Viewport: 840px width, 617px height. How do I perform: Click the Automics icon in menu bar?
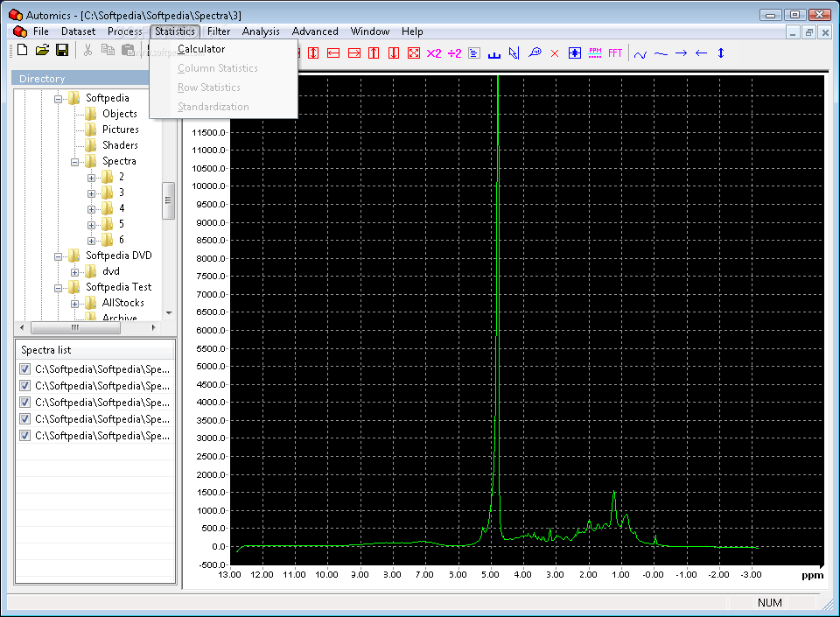click(x=20, y=31)
